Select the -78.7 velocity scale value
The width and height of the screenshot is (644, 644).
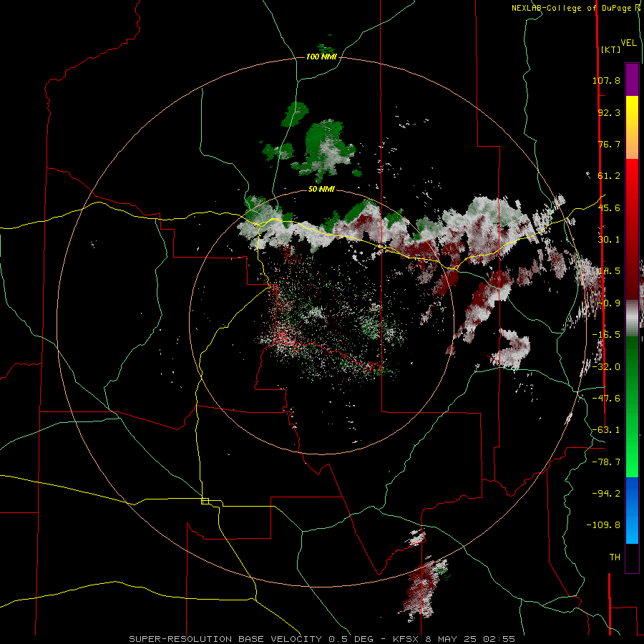tap(606, 462)
